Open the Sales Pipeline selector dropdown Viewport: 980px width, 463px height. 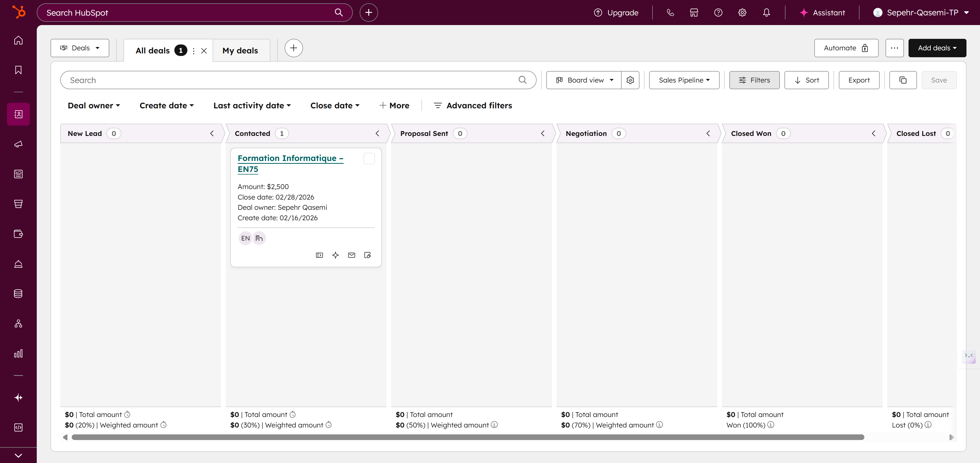tap(684, 80)
